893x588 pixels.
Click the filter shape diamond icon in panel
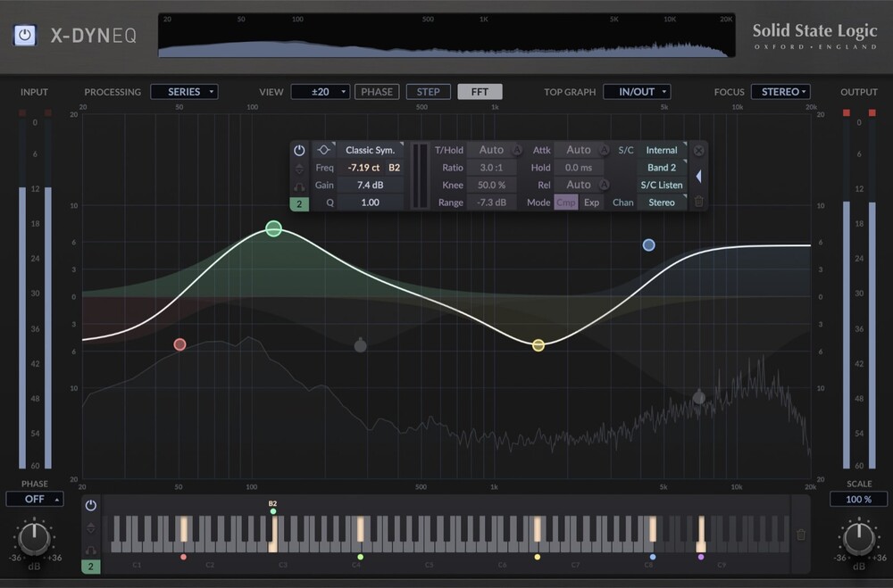(x=323, y=150)
